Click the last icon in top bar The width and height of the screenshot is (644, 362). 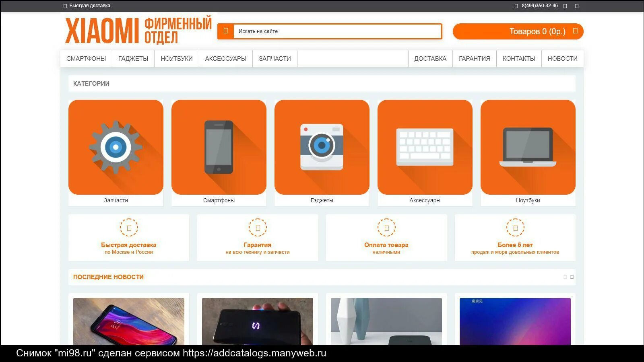point(577,6)
